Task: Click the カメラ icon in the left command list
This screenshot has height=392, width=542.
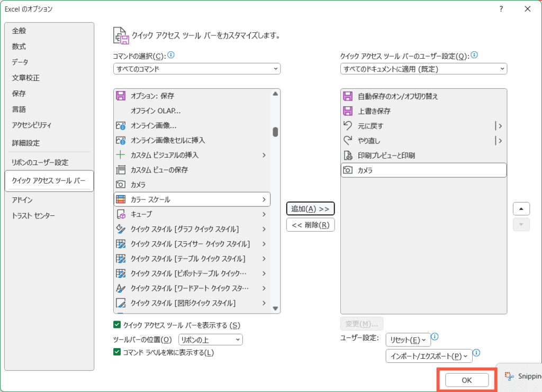Action: click(121, 185)
